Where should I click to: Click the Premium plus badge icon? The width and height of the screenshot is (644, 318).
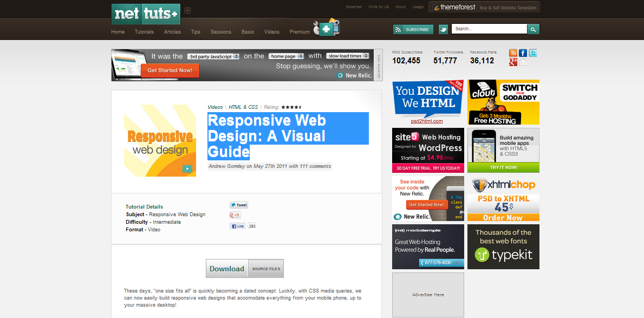click(x=326, y=29)
